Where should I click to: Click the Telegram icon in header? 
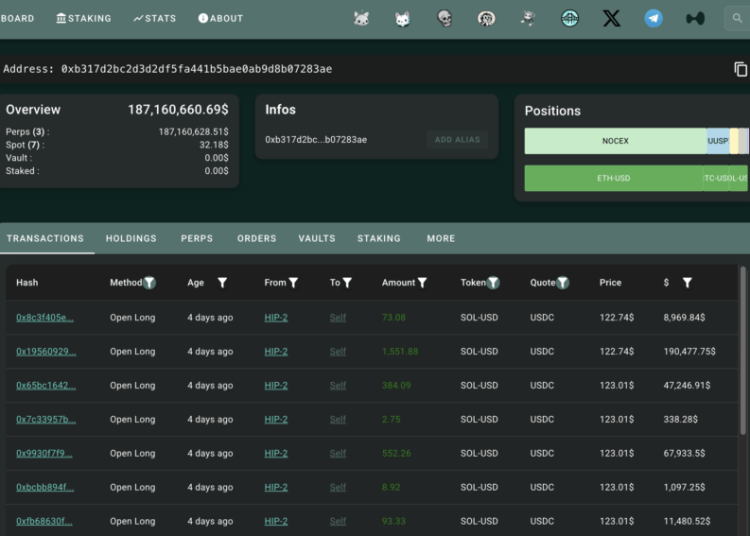653,18
